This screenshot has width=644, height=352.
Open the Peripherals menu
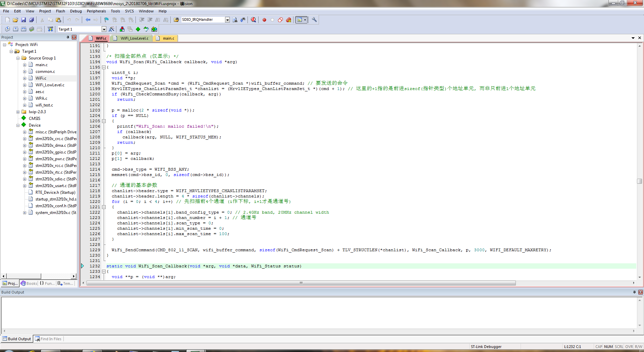pos(96,11)
